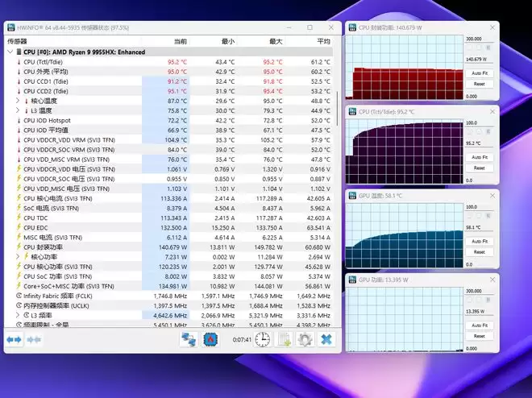Close the GPU 功率 graph window
532x398 pixels.
tap(493, 280)
